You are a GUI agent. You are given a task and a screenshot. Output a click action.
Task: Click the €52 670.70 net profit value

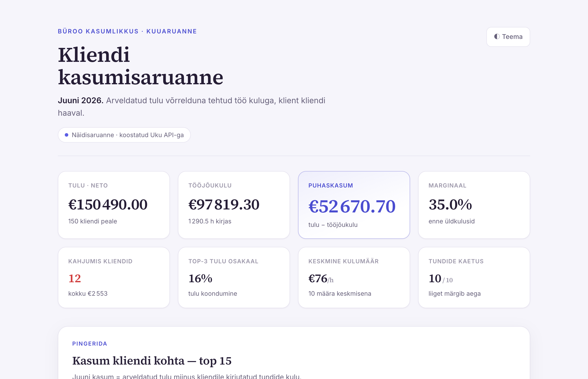tap(352, 206)
